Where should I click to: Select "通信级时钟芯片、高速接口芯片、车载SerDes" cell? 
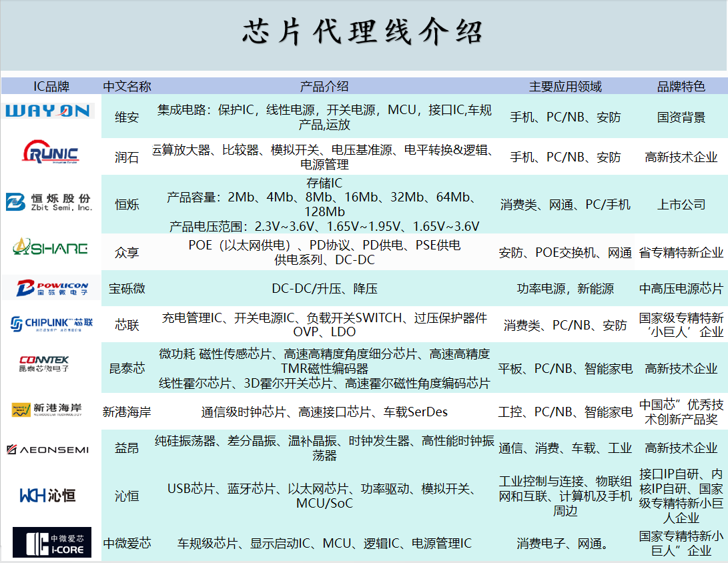click(324, 412)
